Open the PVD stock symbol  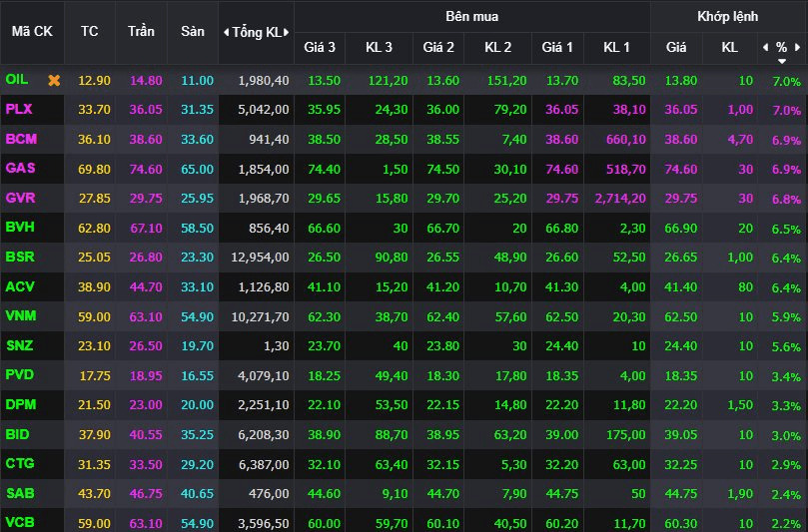20,374
